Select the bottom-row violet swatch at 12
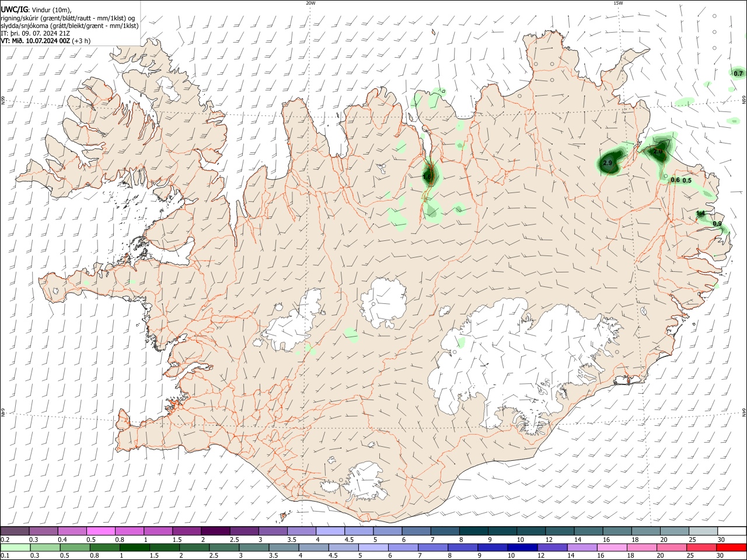 [552, 548]
